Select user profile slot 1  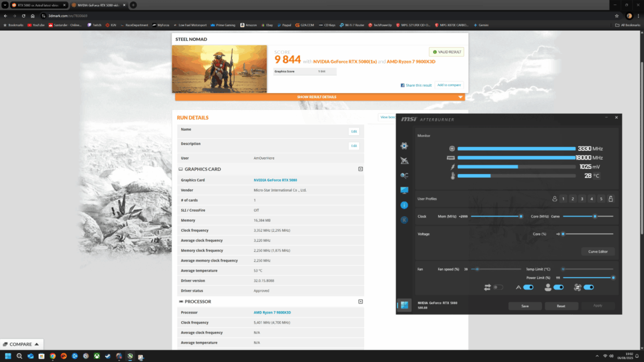point(563,199)
